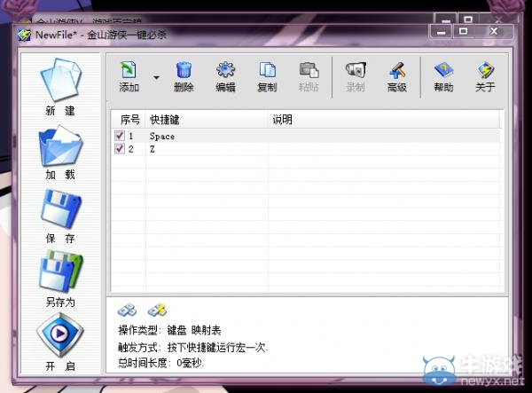Click the first keyboard icon above 操作类型
This screenshot has height=393, width=532.
click(x=127, y=310)
